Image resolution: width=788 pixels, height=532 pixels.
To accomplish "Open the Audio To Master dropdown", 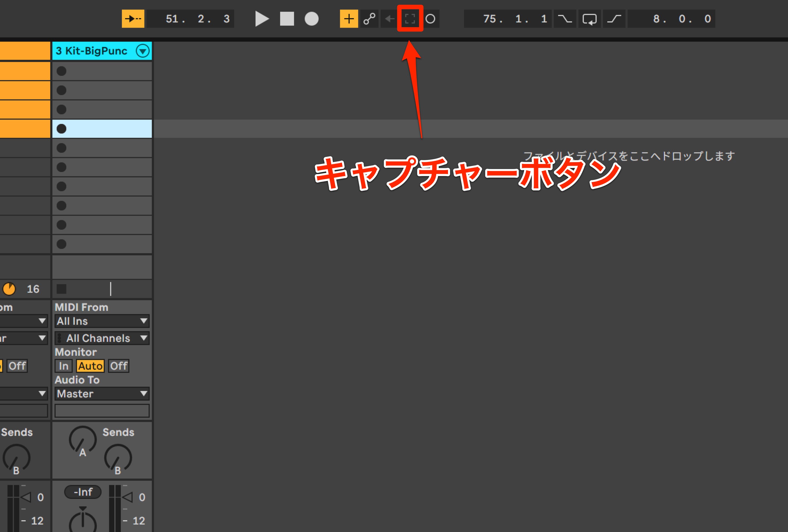I will pos(102,393).
